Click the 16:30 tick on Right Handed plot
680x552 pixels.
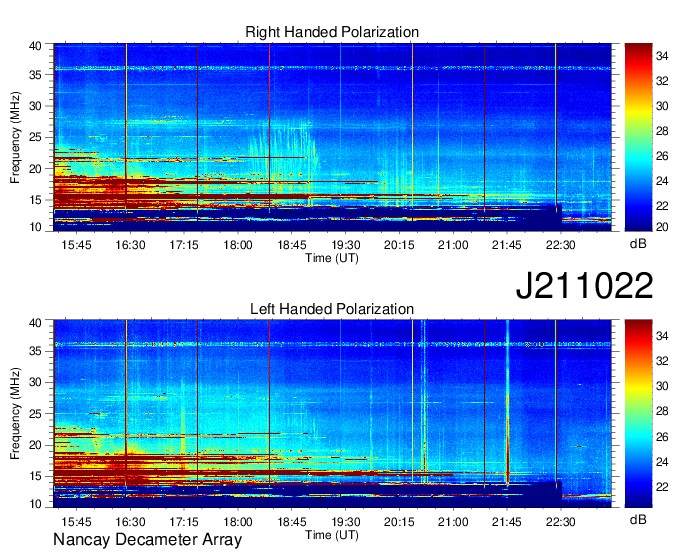130,245
